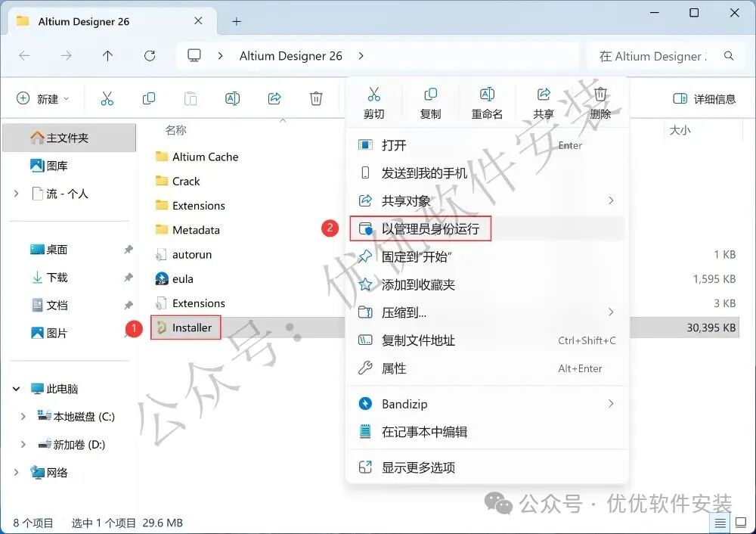Open 图片 in quick access
Screen dimensions: 756x534
[49, 333]
